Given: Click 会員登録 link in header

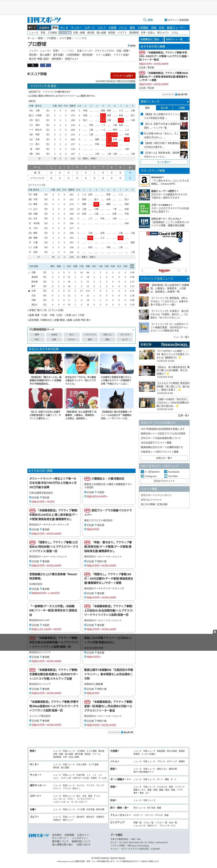Looking at the screenshot, I should click(x=184, y=20).
